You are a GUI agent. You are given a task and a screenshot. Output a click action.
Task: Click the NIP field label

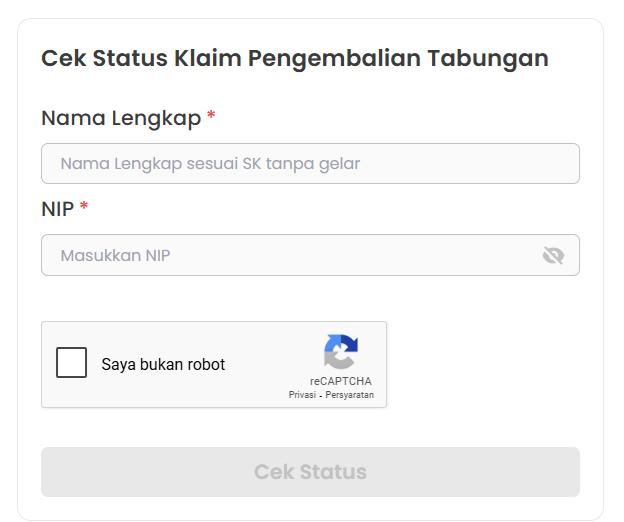[x=57, y=208]
